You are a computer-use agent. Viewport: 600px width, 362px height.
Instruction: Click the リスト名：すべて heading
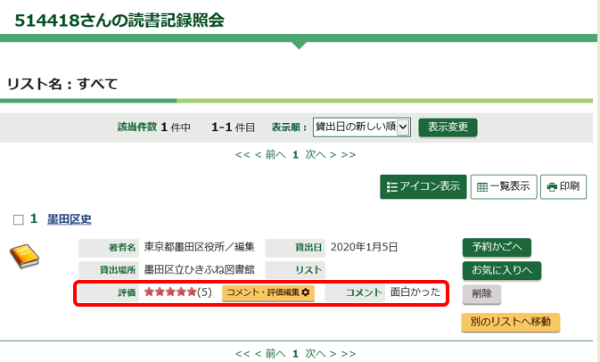coord(62,84)
